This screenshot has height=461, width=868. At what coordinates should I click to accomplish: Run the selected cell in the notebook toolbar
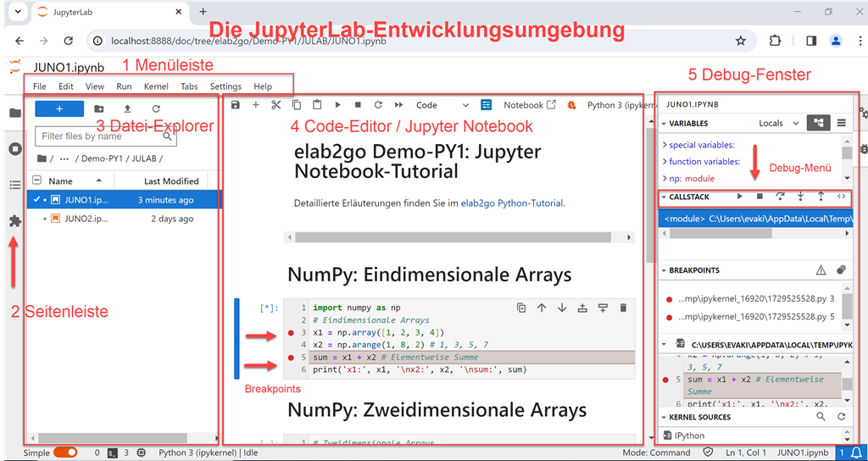pyautogui.click(x=337, y=104)
